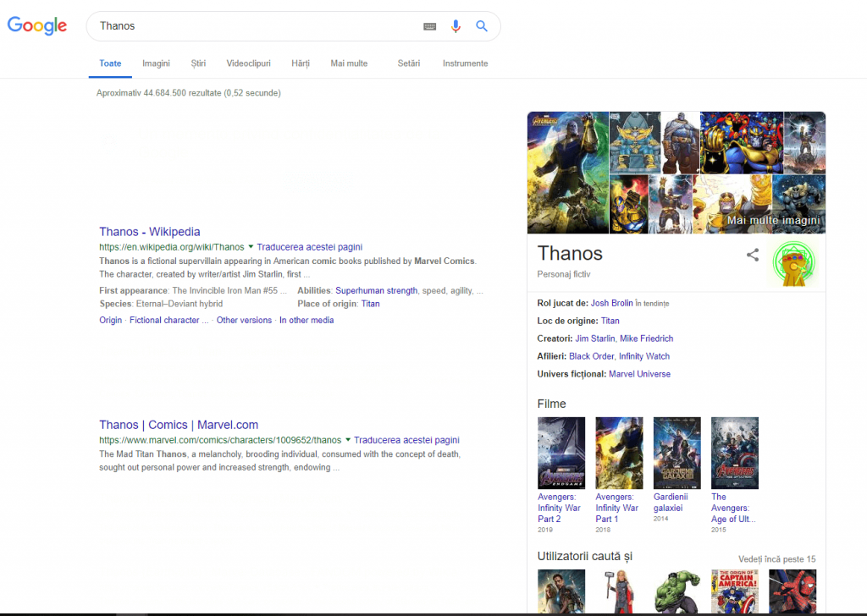Expand the Mai multe menu
Viewport: 867px width, 616px height.
[349, 63]
